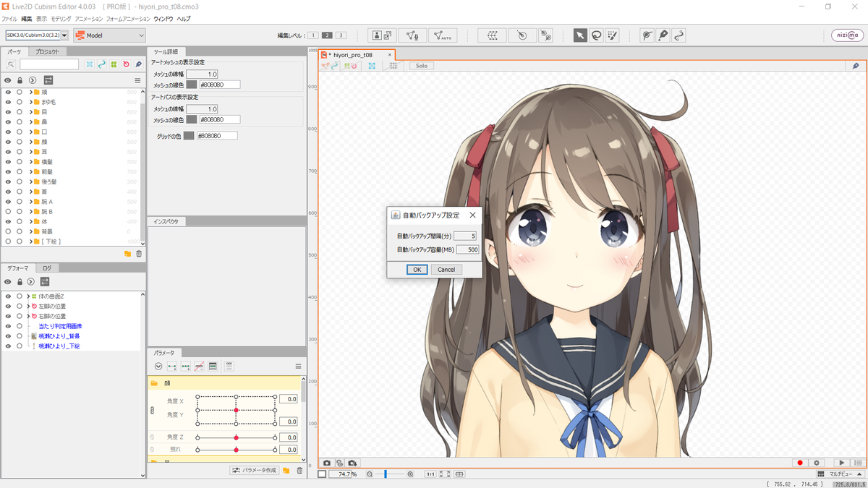The width and height of the screenshot is (868, 488).
Task: Click the 自動バックアップ容量 input field
Action: [468, 249]
